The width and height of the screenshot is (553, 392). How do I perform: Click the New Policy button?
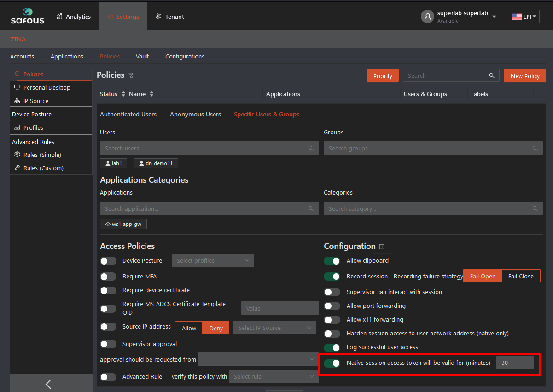[x=524, y=76]
